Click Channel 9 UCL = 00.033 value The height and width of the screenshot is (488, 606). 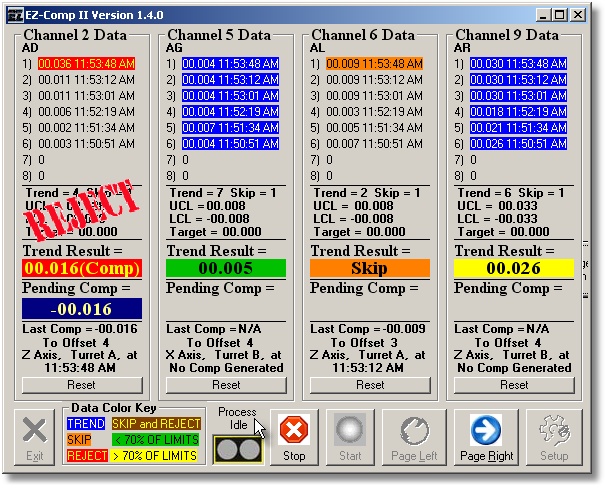pyautogui.click(x=497, y=206)
